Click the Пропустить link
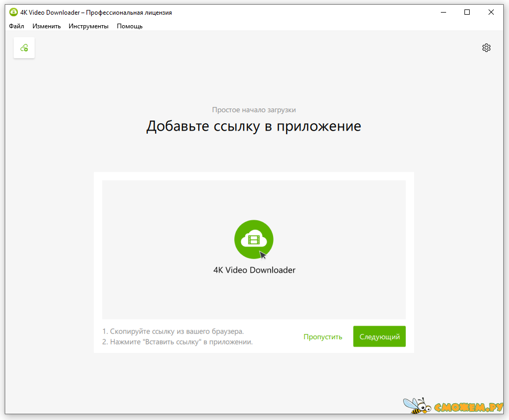 click(323, 337)
